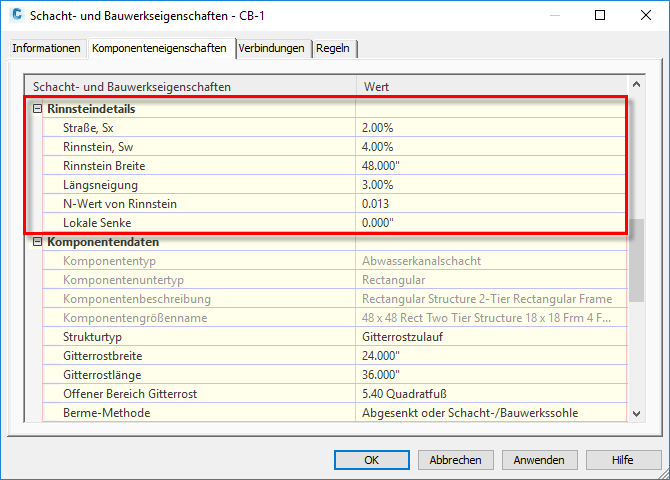
Task: Edit the Straße, Sx value 2.00%
Action: 491,128
